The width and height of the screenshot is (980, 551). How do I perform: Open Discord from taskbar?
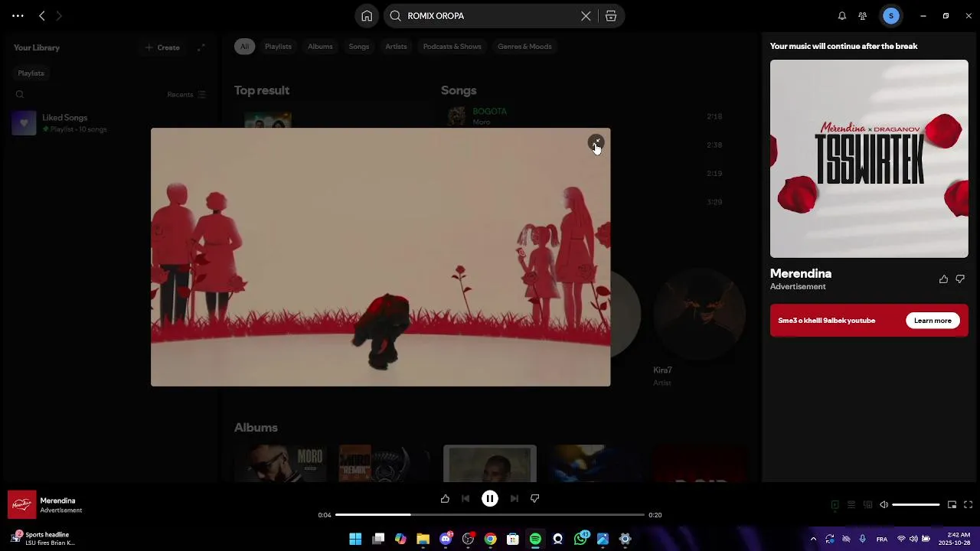446,539
